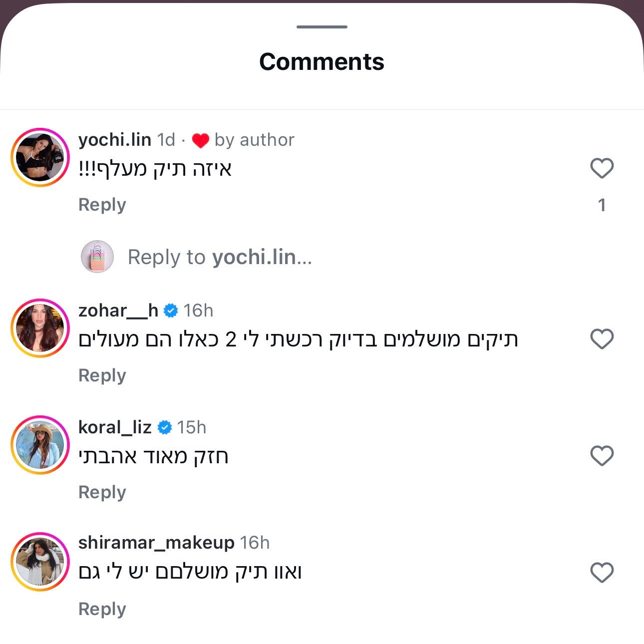
Task: Click the zohar__h username link
Action: coord(118,311)
